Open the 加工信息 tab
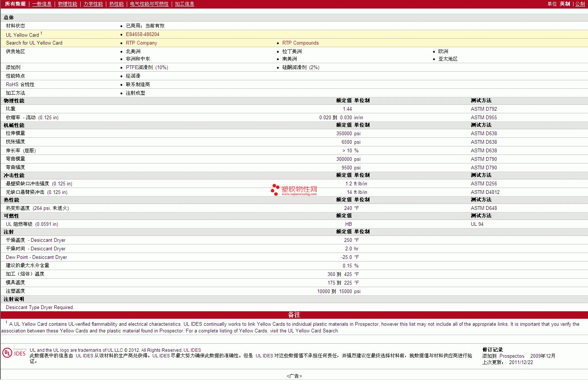The image size is (588, 380). click(184, 4)
